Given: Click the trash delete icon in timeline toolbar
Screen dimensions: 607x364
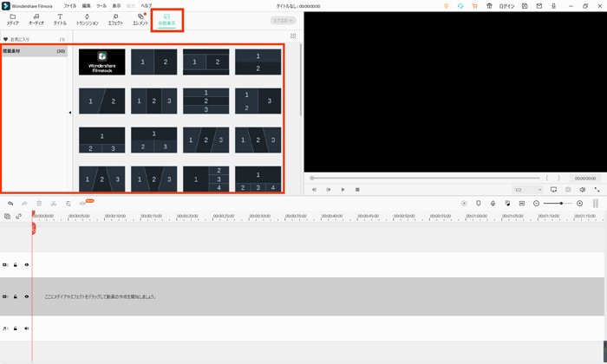Looking at the screenshot, I should pyautogui.click(x=39, y=203).
